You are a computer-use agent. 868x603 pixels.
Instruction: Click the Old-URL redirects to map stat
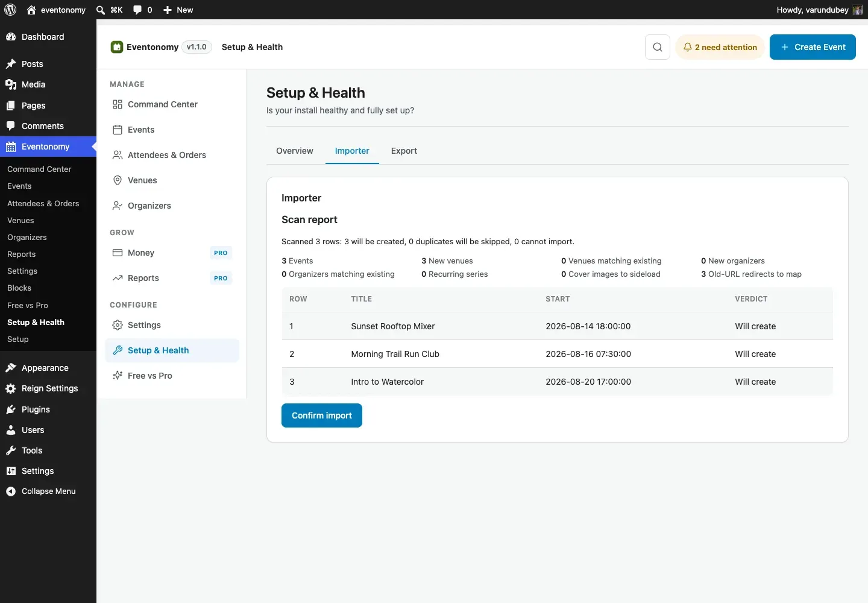tap(751, 274)
